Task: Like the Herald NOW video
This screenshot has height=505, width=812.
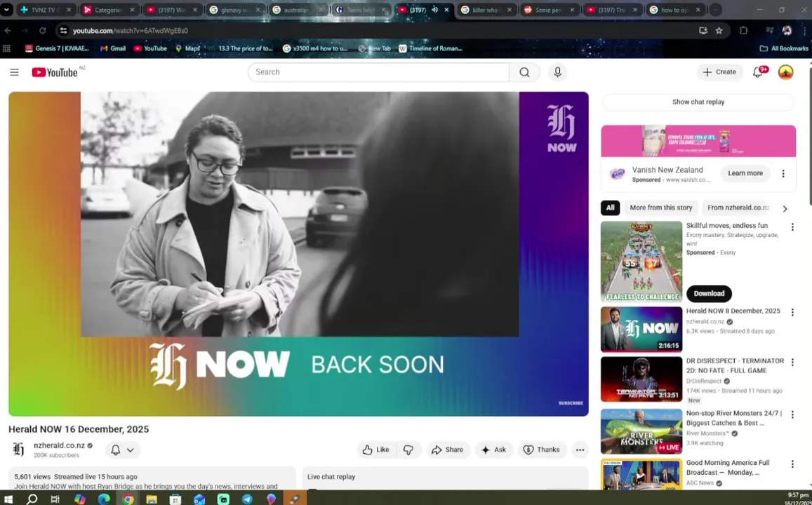Action: pyautogui.click(x=376, y=450)
